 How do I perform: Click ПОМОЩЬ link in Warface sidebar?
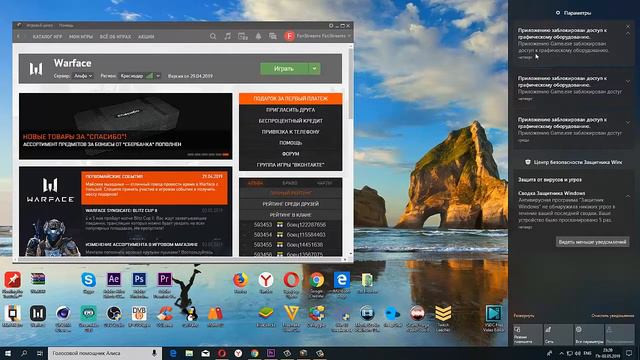pyautogui.click(x=291, y=143)
